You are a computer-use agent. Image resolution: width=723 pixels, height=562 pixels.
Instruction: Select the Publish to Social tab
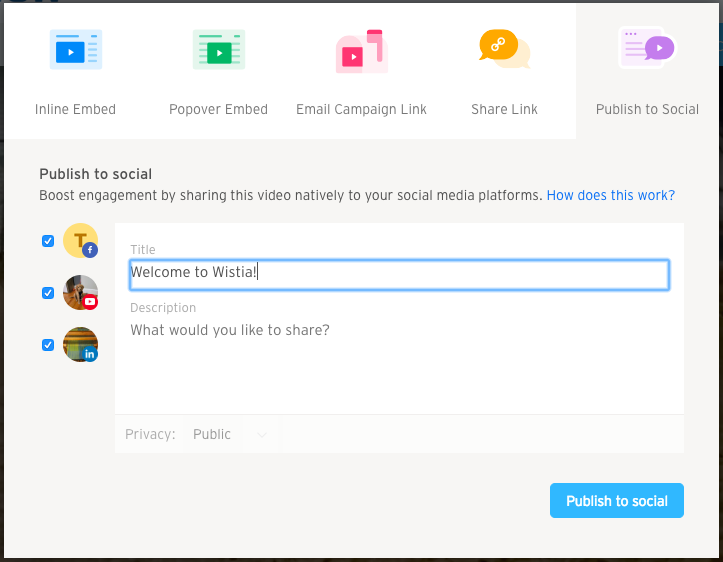coord(647,71)
